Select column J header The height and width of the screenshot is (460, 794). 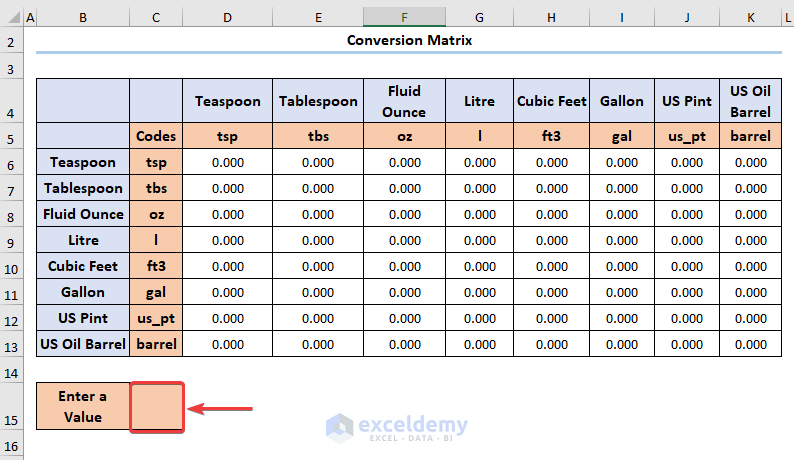click(x=687, y=18)
